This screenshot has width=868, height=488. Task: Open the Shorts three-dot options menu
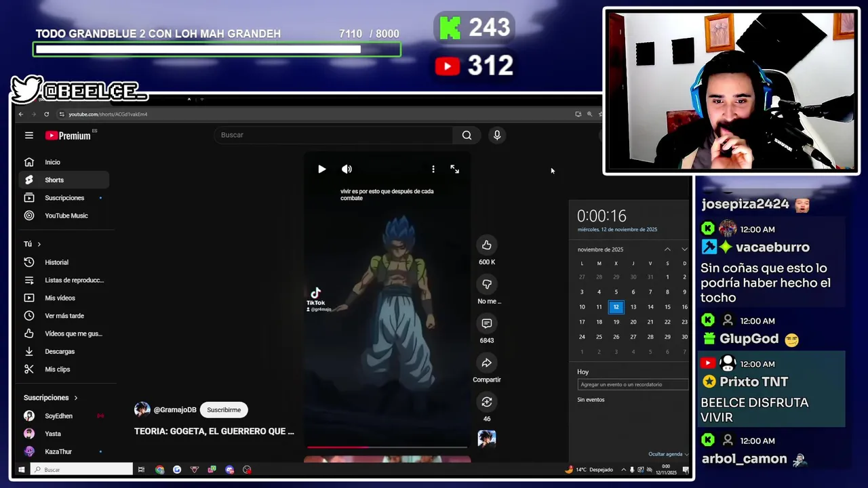click(x=433, y=169)
